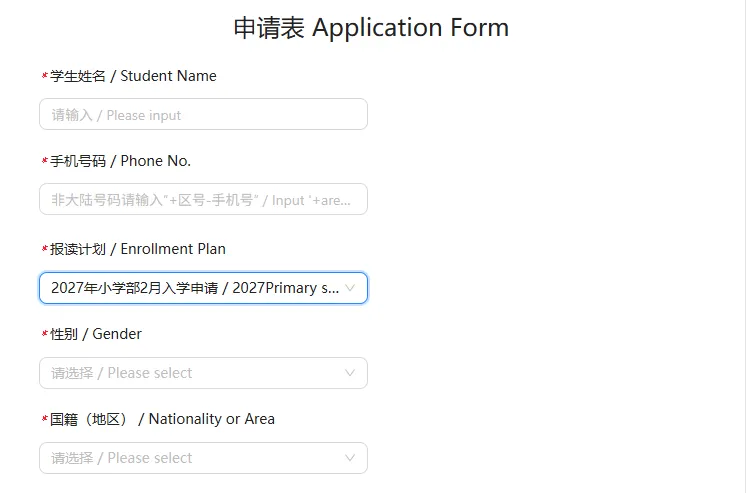The width and height of the screenshot is (747, 493).
Task: Click the '报读计划 / Enrollment Plan' label
Action: point(138,249)
